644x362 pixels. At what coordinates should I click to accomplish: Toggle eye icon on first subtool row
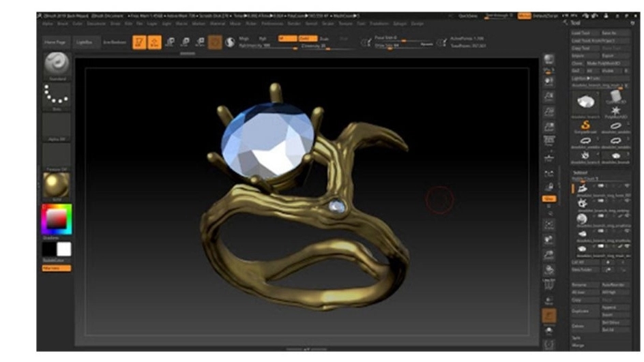coord(627,186)
